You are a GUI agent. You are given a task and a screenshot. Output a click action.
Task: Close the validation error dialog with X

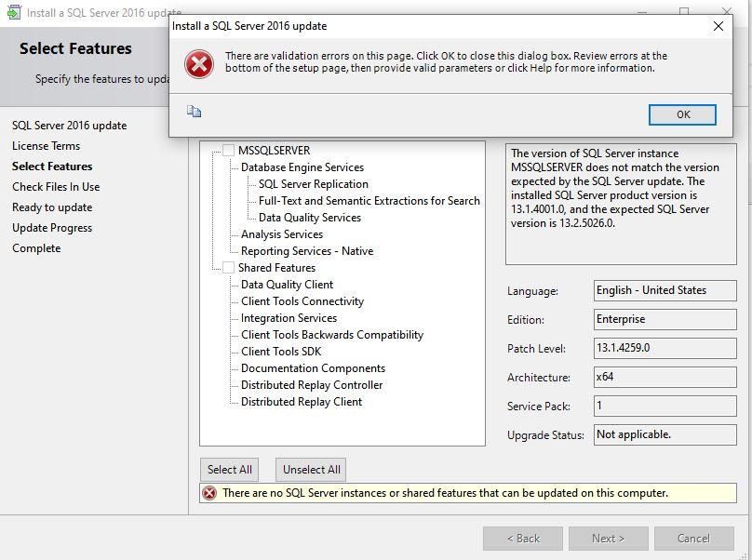(x=718, y=26)
